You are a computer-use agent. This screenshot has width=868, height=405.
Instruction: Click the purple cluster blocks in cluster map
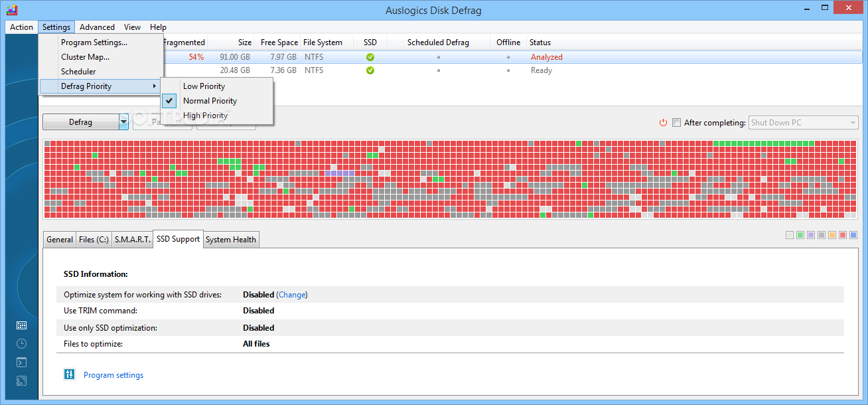339,173
